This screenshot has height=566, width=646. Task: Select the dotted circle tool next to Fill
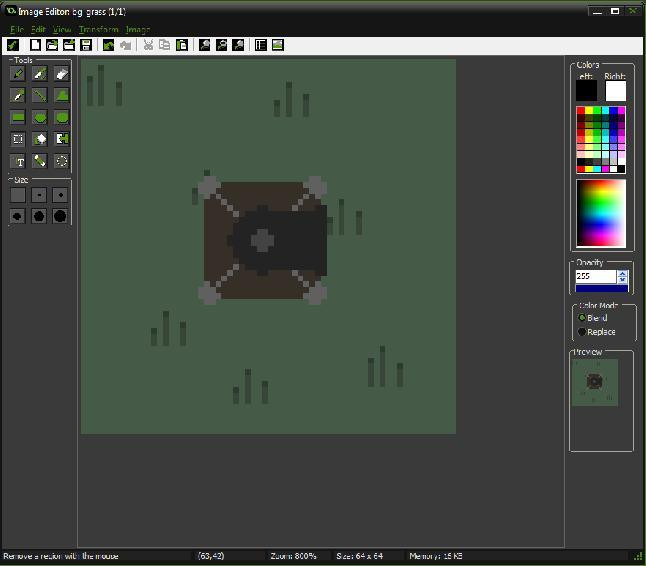pyautogui.click(x=61, y=161)
